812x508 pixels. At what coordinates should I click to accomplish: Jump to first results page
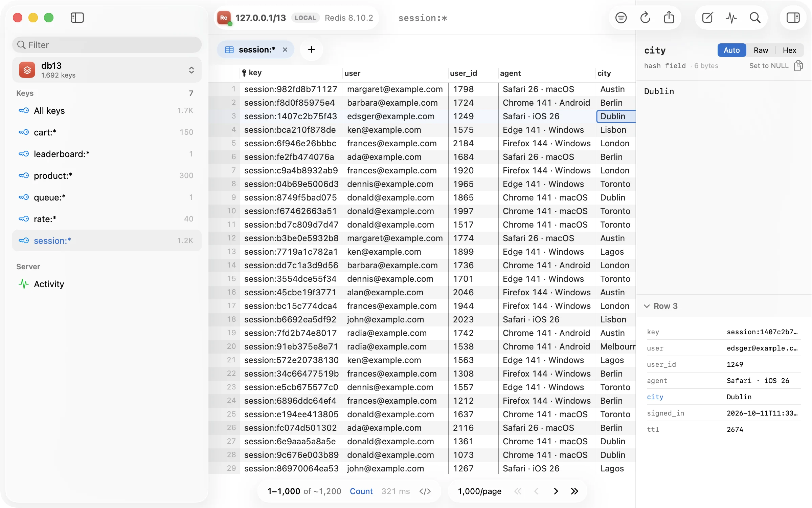pos(518,491)
